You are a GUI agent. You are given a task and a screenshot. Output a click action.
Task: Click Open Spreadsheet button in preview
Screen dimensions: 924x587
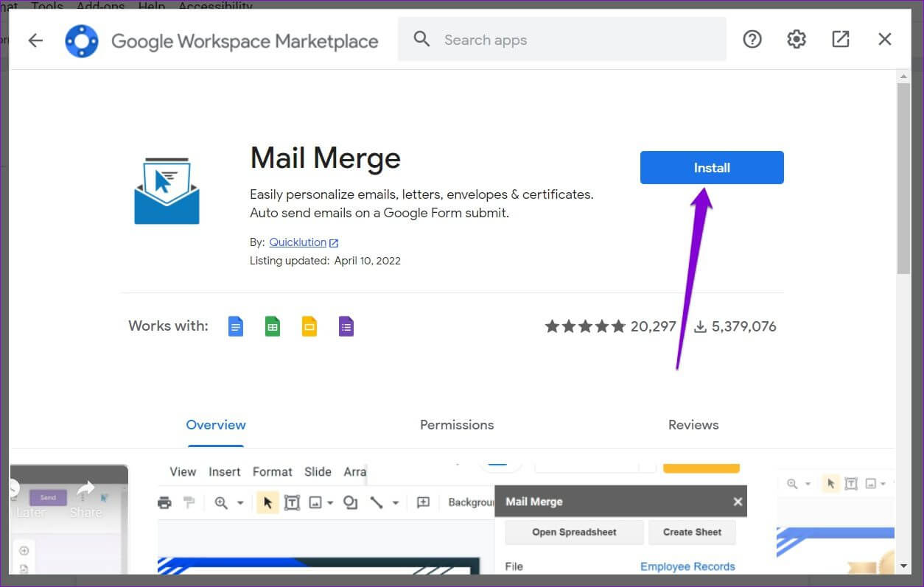click(574, 532)
